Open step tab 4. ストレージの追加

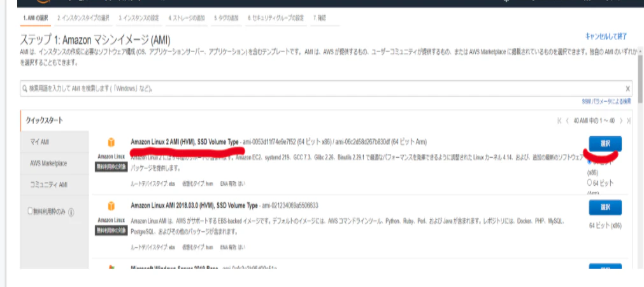coord(187,18)
